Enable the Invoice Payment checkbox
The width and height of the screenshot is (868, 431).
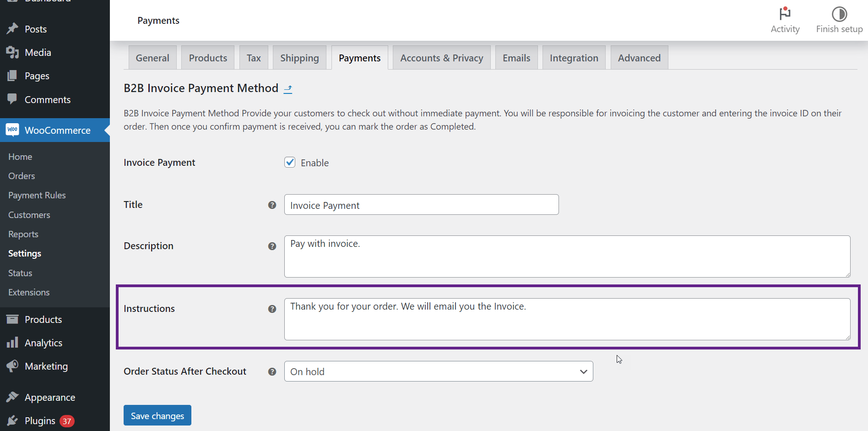click(x=290, y=162)
